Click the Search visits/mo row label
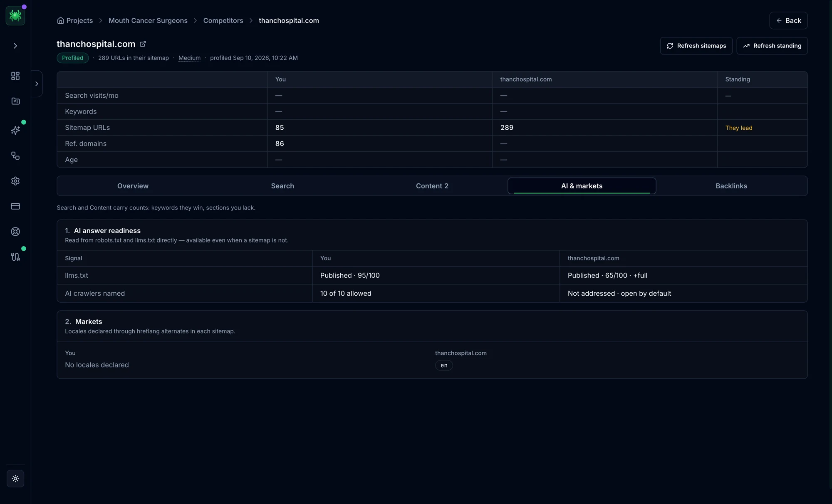This screenshot has width=832, height=504. tap(92, 96)
